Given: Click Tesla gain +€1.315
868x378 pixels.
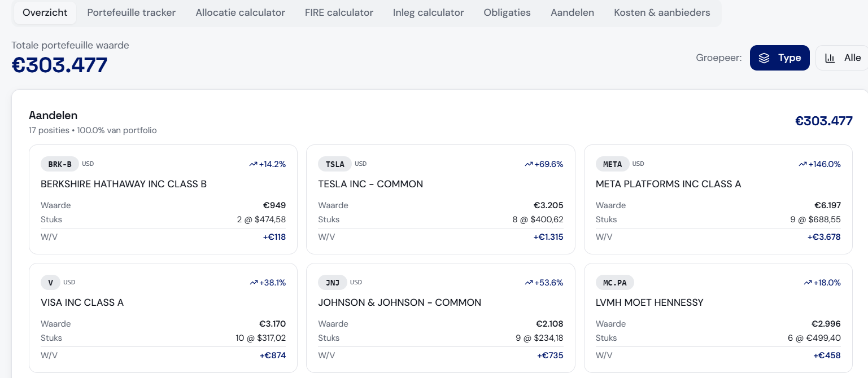Looking at the screenshot, I should [x=548, y=237].
